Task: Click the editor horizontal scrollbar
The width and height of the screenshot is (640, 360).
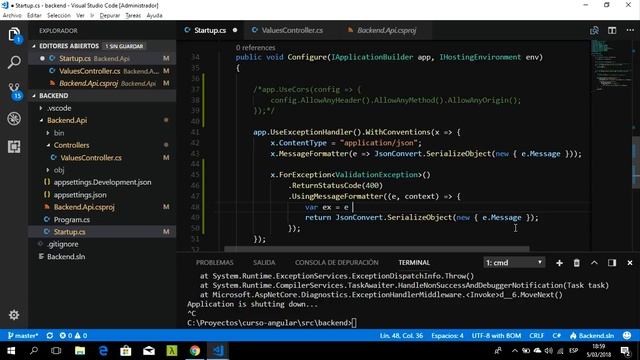Action: tap(376, 249)
